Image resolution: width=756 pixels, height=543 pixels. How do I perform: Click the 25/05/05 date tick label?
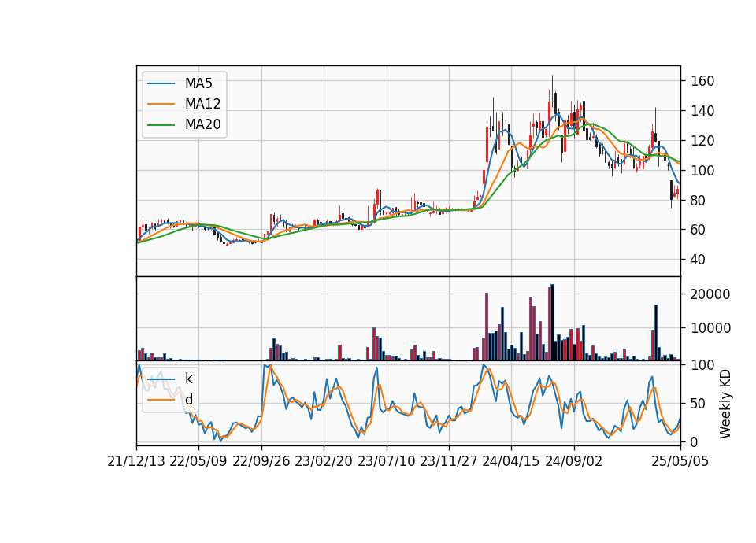(x=680, y=461)
